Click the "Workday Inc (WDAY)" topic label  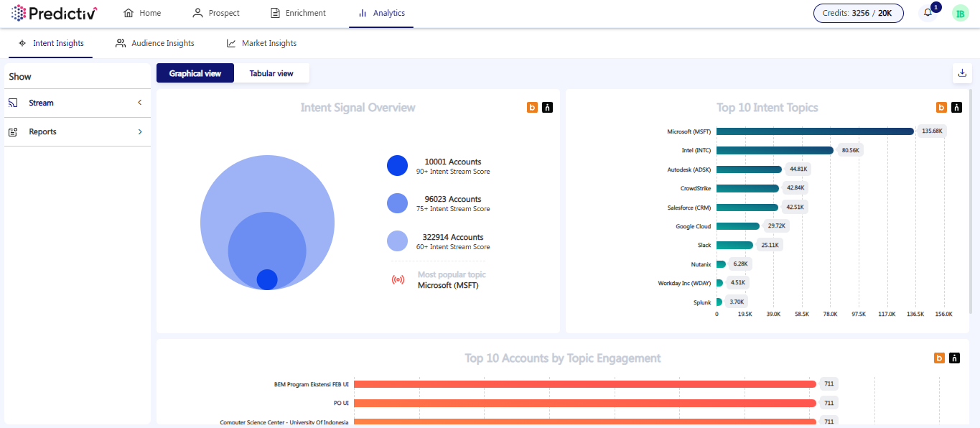tap(684, 284)
